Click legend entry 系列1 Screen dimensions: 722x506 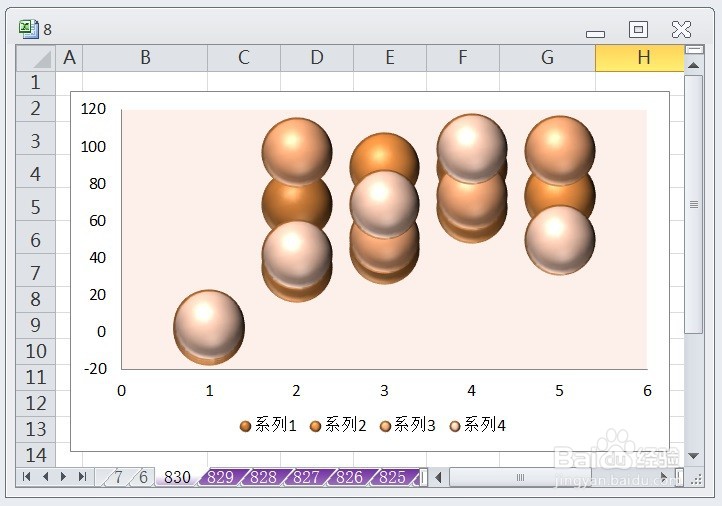(x=268, y=425)
